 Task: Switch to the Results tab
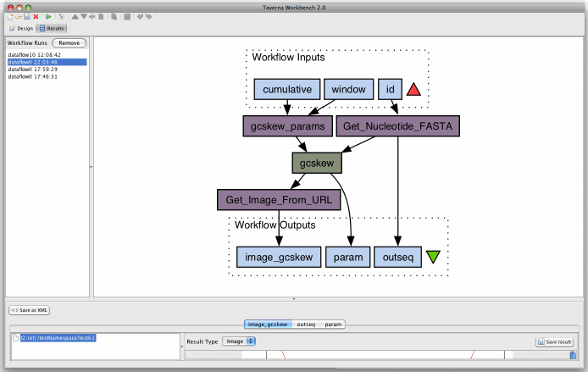click(x=52, y=28)
